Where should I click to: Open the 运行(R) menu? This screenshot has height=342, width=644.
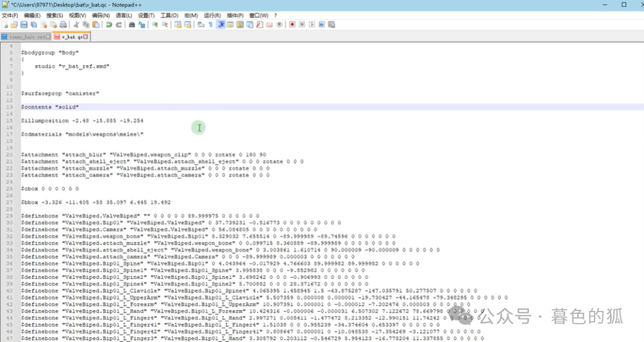coord(212,15)
